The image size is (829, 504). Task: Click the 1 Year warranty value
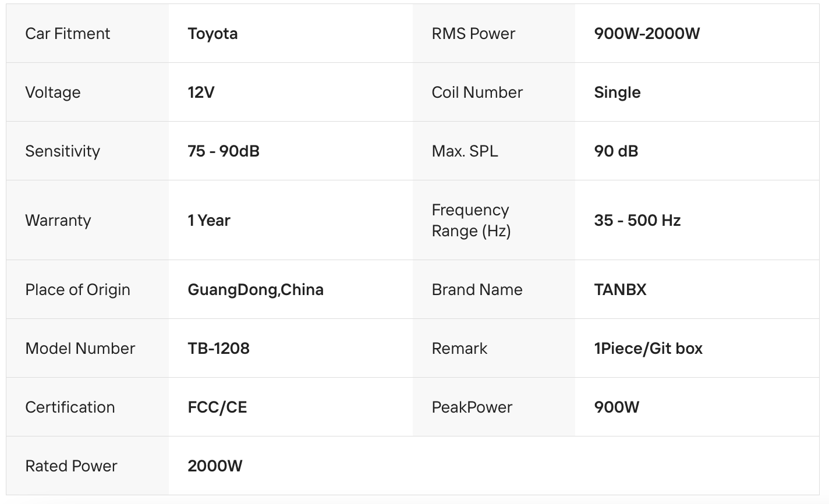click(209, 221)
